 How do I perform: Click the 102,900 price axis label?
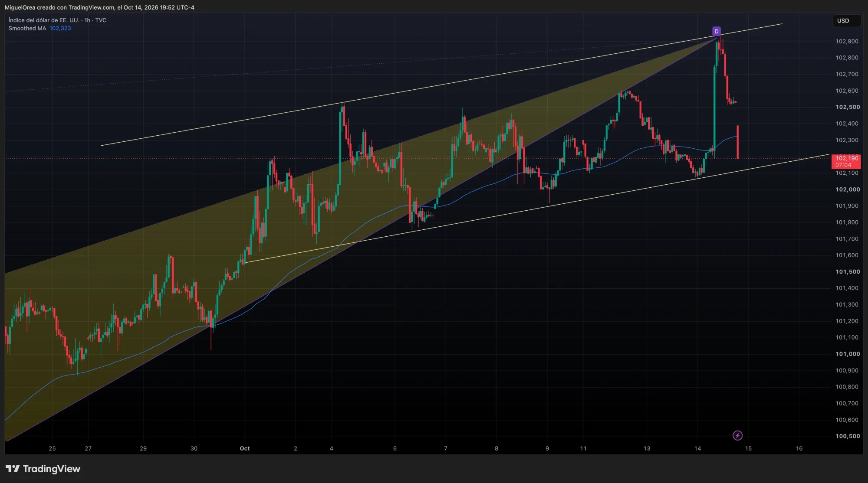tap(847, 41)
